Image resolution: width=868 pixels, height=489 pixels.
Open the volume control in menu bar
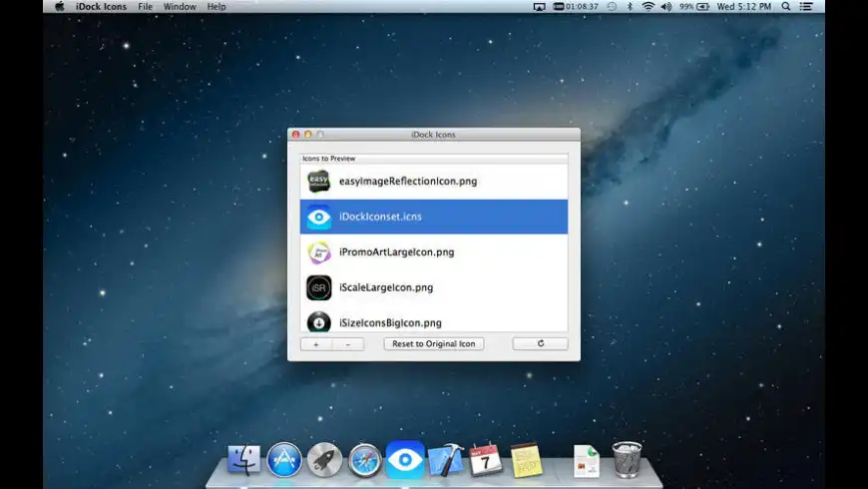(x=666, y=7)
